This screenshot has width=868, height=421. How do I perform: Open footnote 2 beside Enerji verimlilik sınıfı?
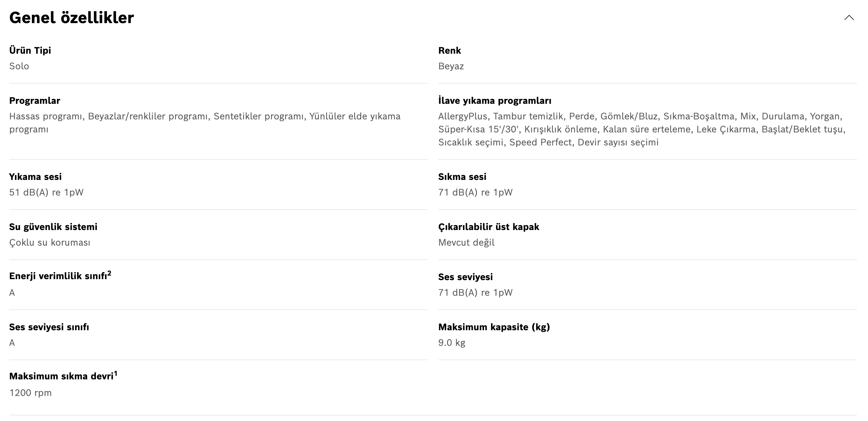[x=109, y=273]
